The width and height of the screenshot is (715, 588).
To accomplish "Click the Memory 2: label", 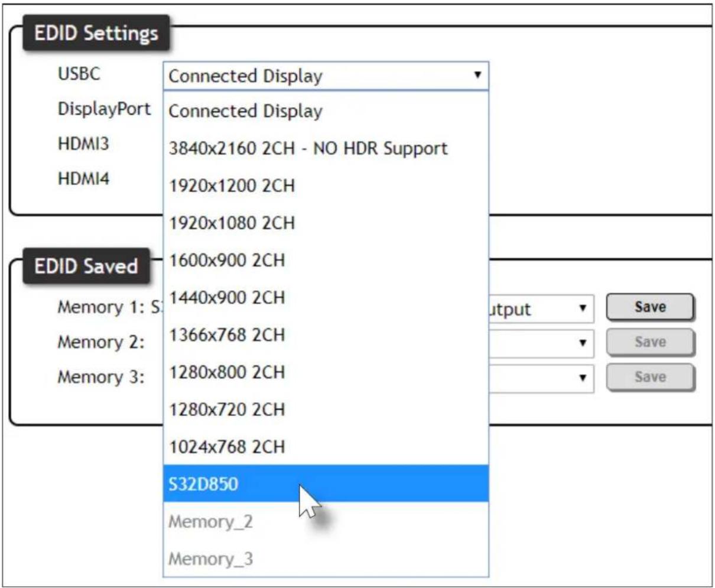I will [x=100, y=342].
